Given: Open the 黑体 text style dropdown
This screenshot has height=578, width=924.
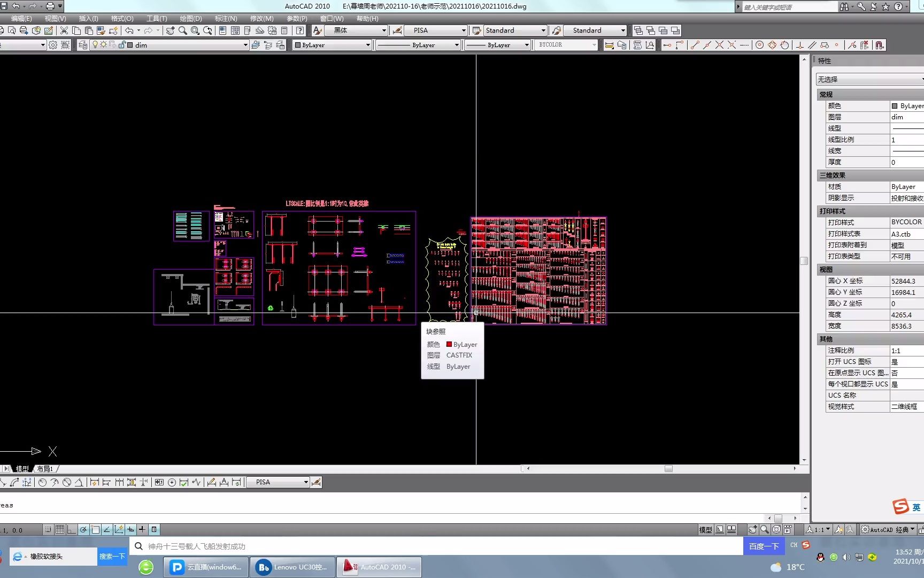Looking at the screenshot, I should 357,31.
